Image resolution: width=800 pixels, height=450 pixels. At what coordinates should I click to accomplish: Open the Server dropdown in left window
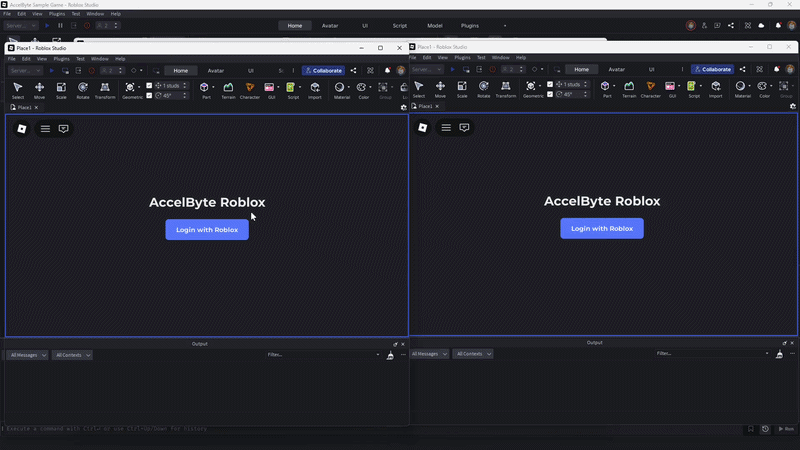tap(25, 70)
